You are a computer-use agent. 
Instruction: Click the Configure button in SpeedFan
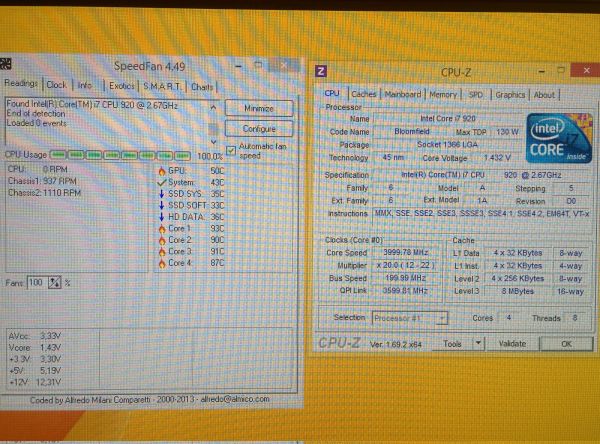tap(259, 129)
